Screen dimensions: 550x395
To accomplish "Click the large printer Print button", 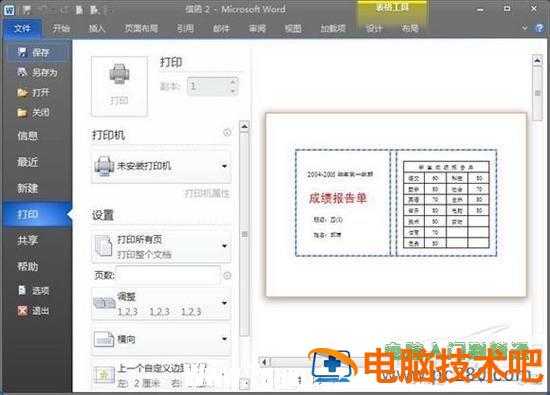I will pyautogui.click(x=119, y=86).
